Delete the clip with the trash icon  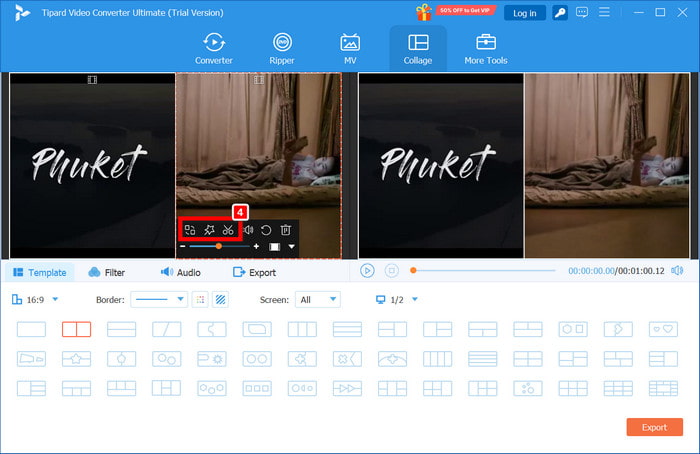click(x=285, y=230)
